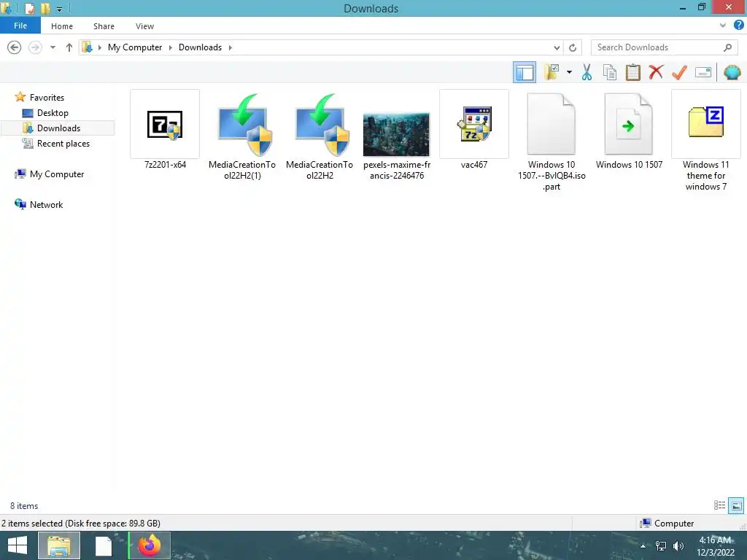This screenshot has width=747, height=560.
Task: Go up one folder level
Action: click(69, 47)
